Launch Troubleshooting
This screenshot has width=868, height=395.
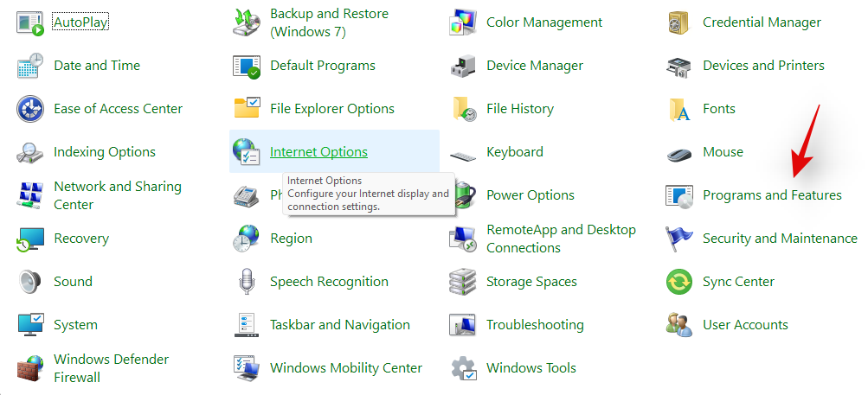pos(535,325)
